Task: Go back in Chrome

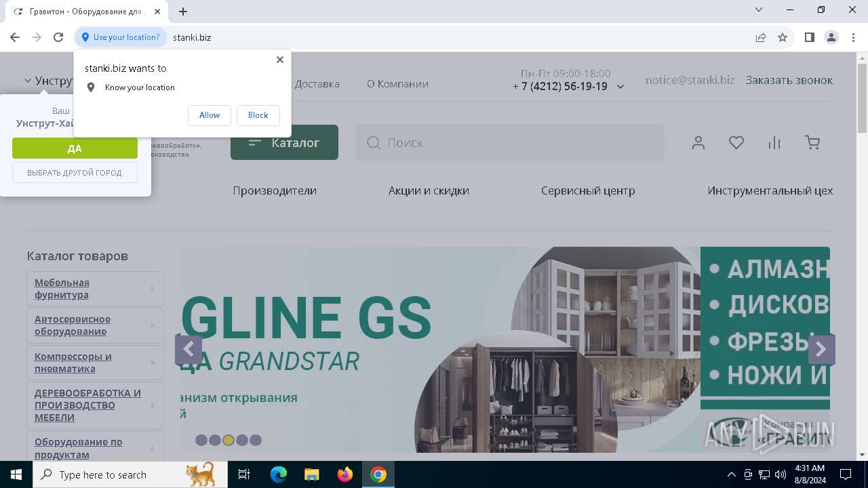Action: click(15, 37)
